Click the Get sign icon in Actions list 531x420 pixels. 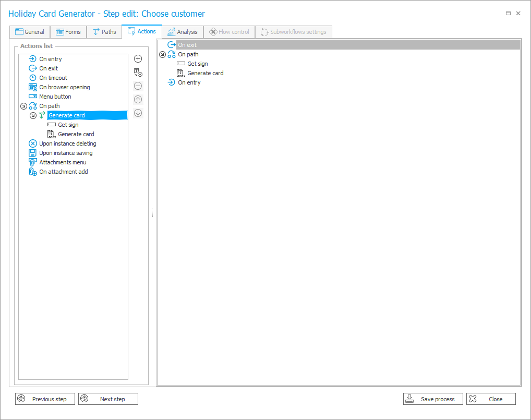[52, 125]
